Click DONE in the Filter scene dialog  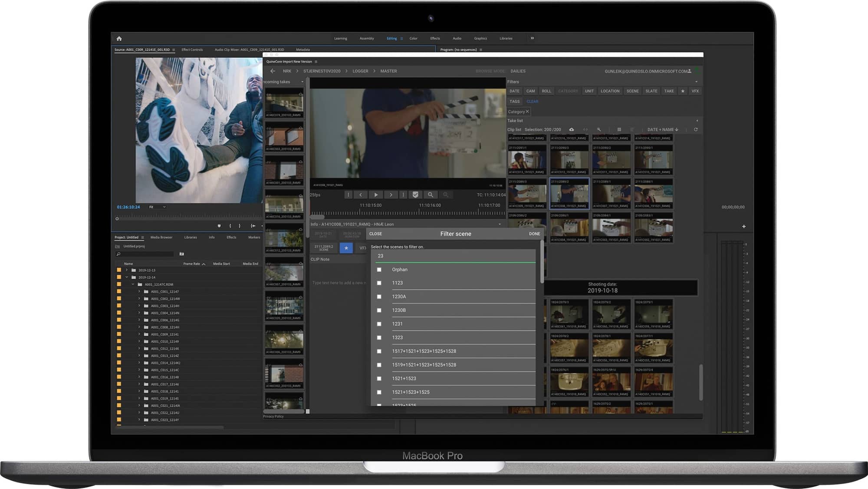[x=534, y=234]
